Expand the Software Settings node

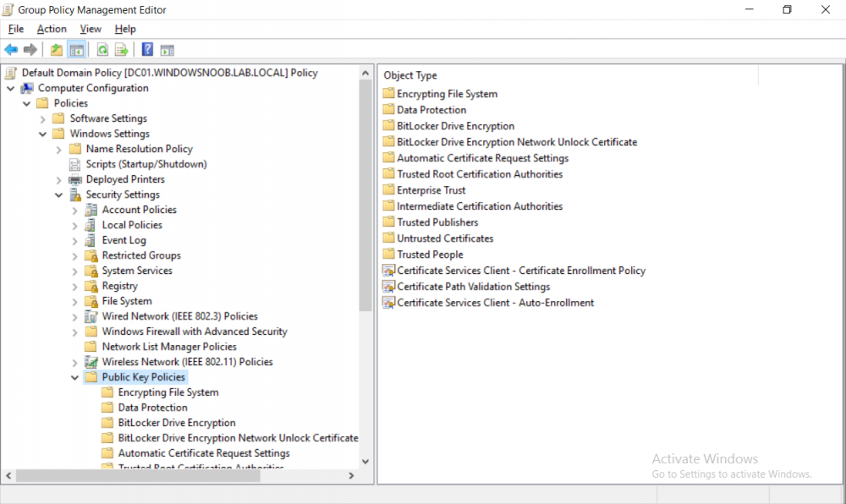coord(42,119)
